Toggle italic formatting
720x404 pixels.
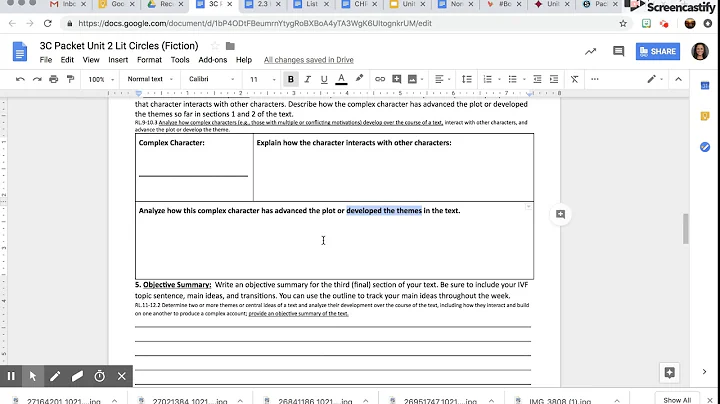307,79
